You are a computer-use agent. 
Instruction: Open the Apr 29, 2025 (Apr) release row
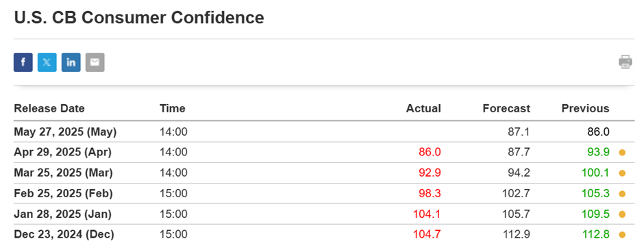pos(324,152)
